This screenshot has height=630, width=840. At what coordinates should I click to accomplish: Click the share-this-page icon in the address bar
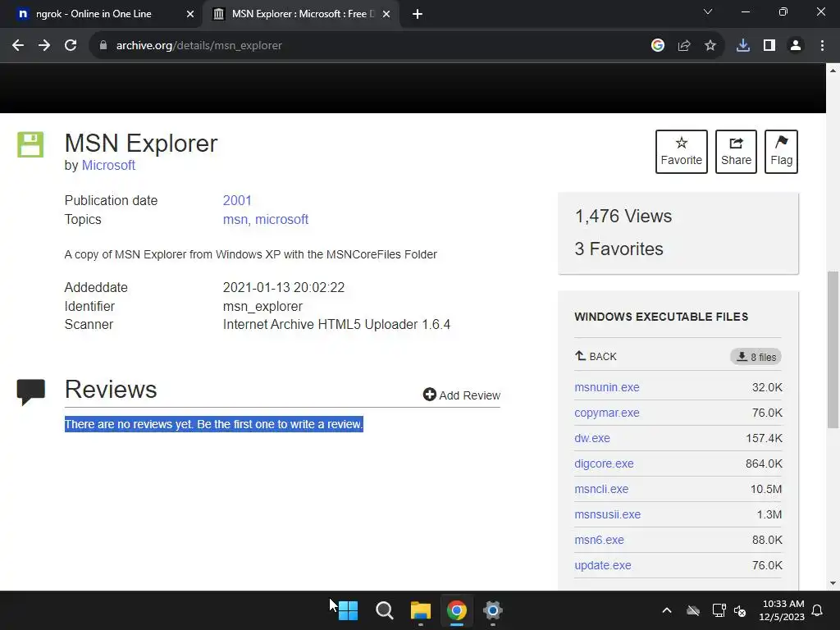pos(684,46)
